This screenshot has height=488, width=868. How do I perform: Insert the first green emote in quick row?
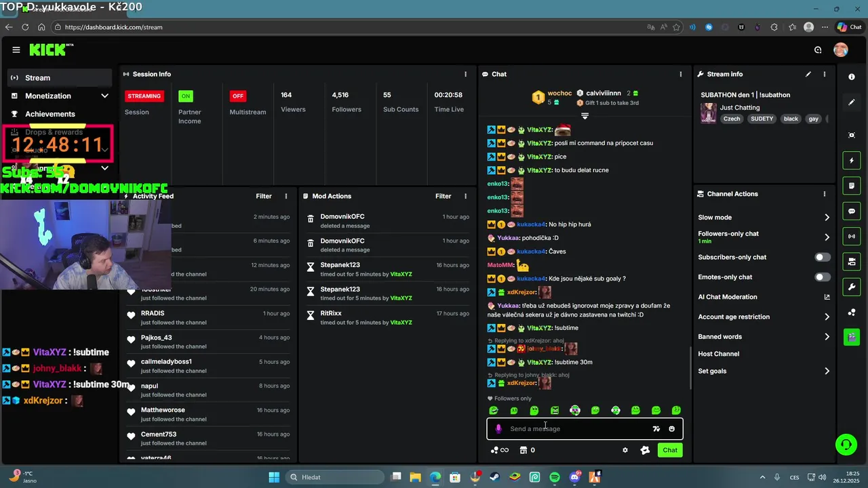click(x=494, y=410)
